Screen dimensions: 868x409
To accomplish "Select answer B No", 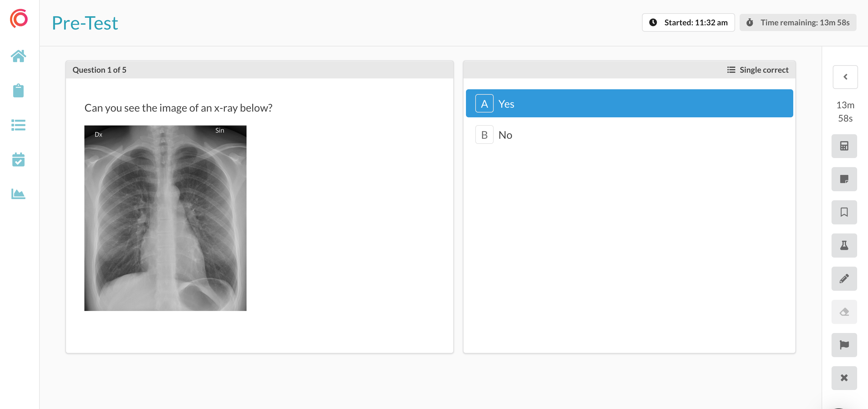I will point(629,135).
